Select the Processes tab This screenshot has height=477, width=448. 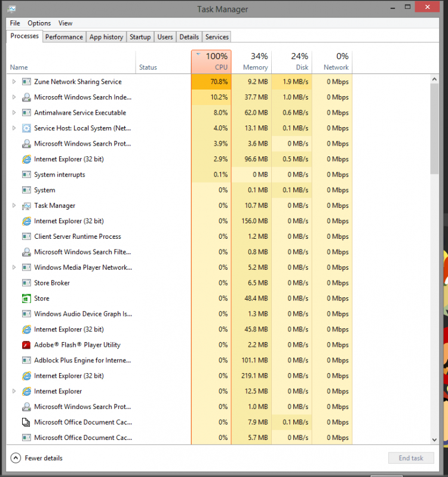24,36
